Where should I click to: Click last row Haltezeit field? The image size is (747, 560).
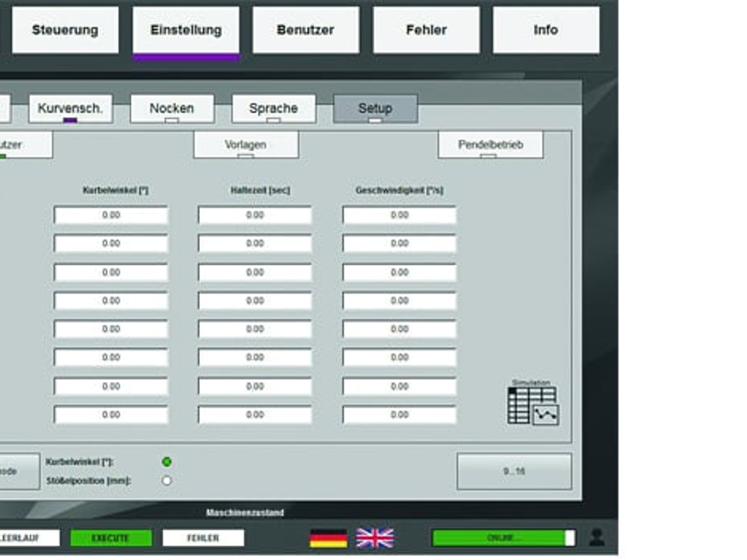(x=255, y=415)
